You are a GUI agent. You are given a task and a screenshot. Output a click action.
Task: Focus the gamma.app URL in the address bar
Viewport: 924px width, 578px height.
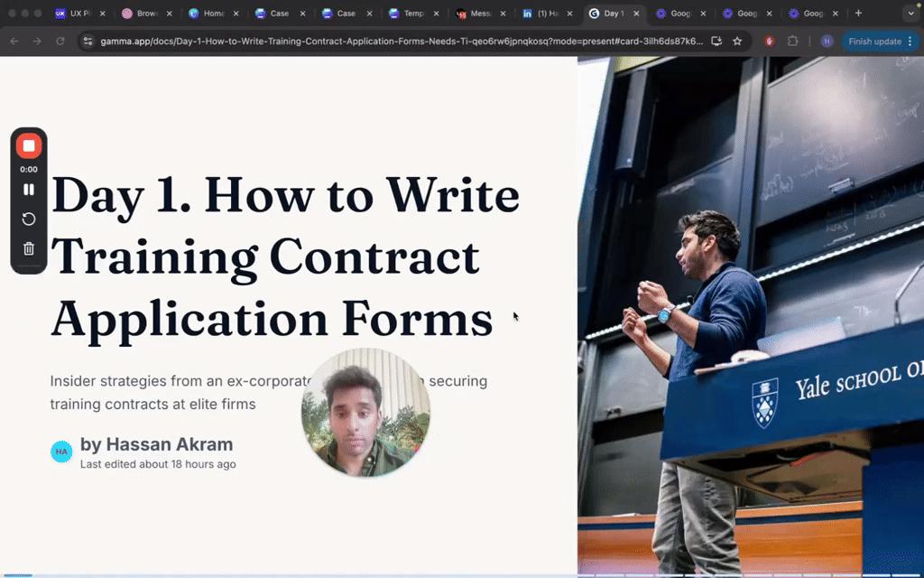tap(402, 42)
